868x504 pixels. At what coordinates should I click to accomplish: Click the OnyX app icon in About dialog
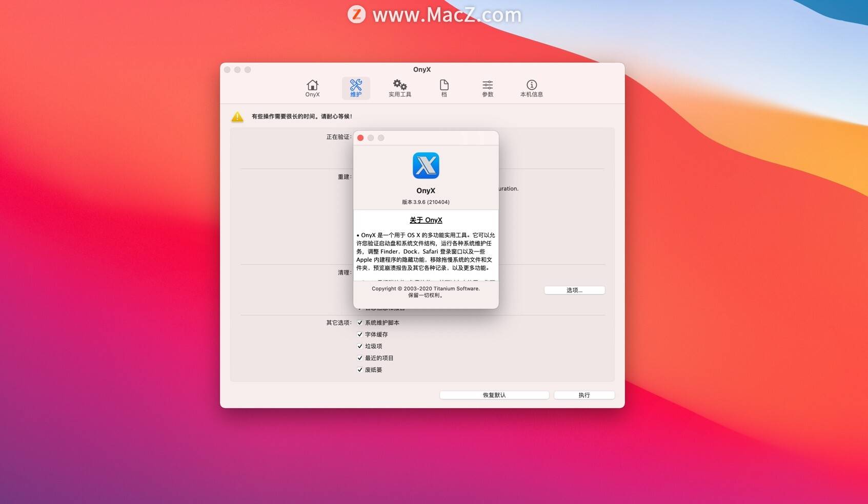tap(426, 165)
